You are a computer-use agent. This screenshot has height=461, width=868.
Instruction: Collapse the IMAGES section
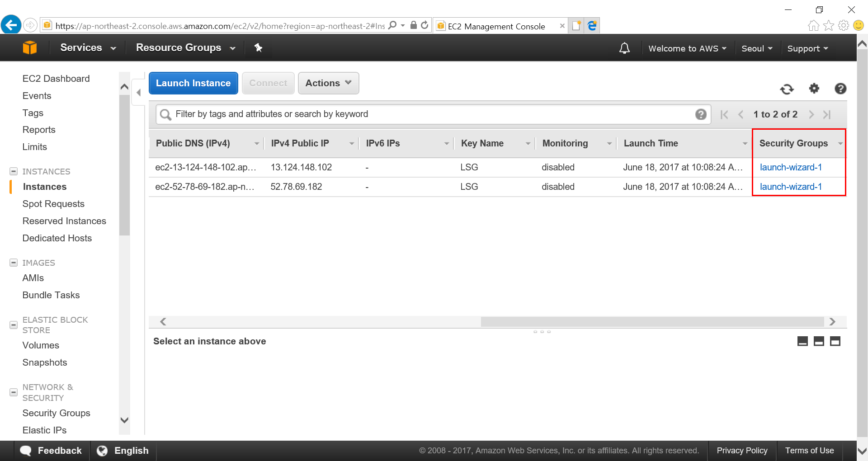(x=14, y=263)
